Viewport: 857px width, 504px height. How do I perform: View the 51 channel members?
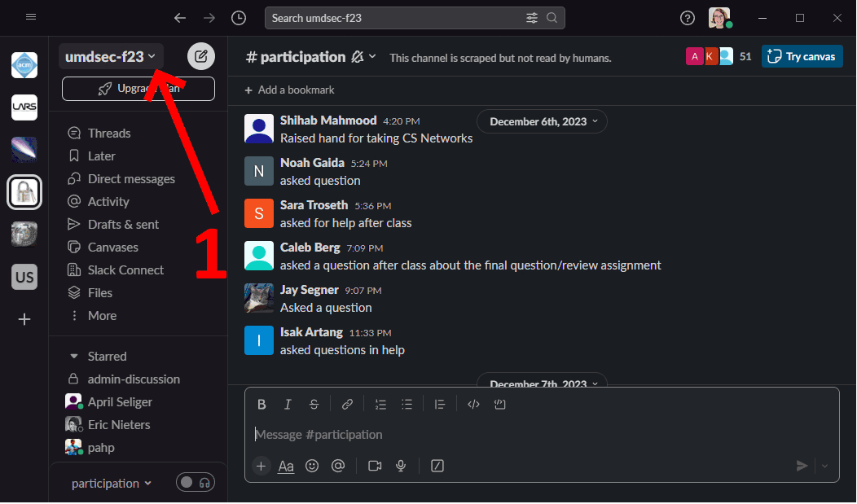pyautogui.click(x=719, y=56)
